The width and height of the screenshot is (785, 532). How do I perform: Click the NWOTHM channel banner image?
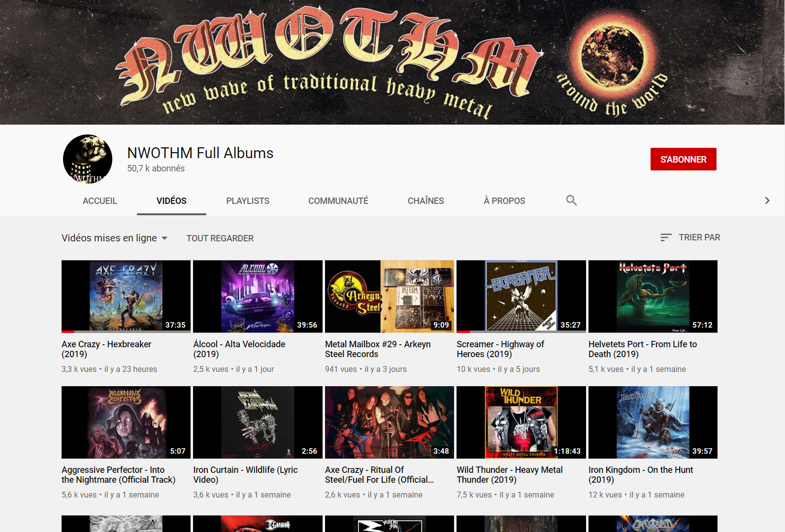click(392, 62)
